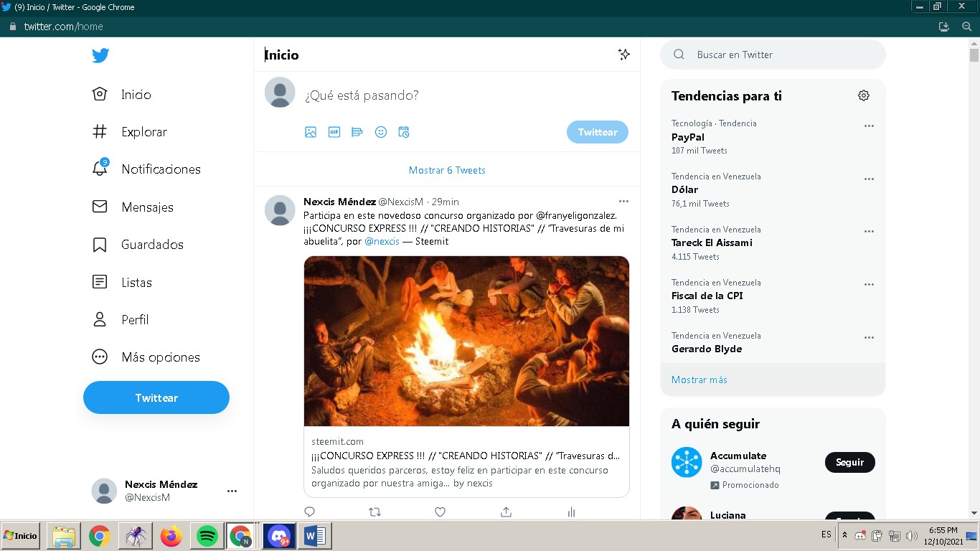The height and width of the screenshot is (551, 980).
Task: Share the Nexcis Méndez tweet
Action: pos(506,512)
